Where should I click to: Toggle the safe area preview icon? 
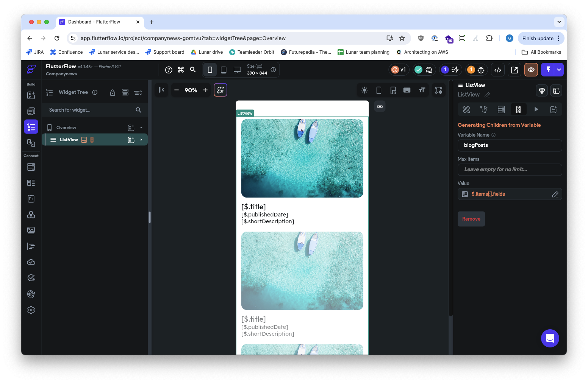pos(393,90)
